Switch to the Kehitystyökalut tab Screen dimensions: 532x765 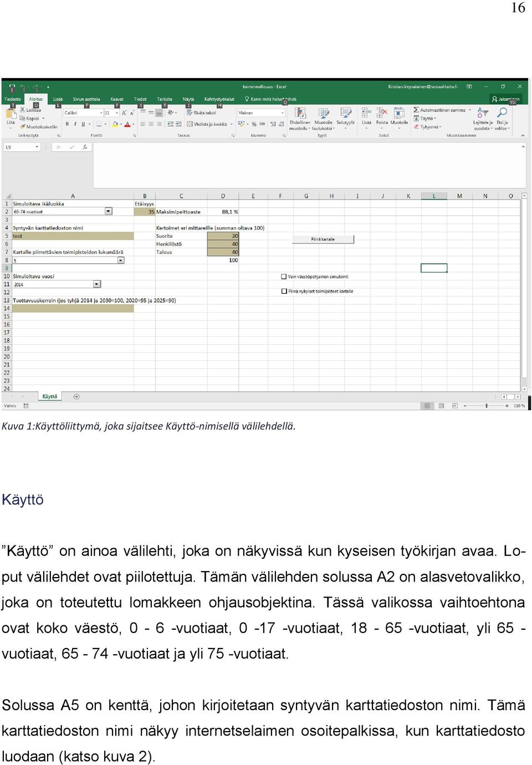coord(219,99)
